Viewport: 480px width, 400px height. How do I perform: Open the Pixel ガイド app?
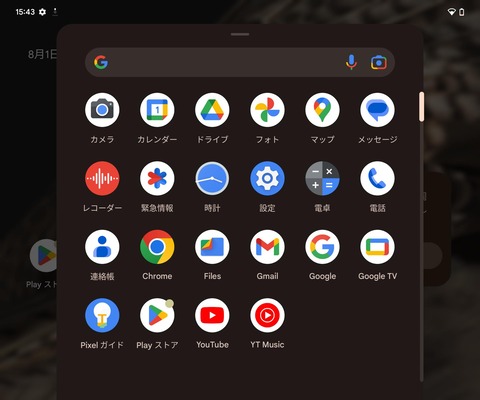pos(102,315)
